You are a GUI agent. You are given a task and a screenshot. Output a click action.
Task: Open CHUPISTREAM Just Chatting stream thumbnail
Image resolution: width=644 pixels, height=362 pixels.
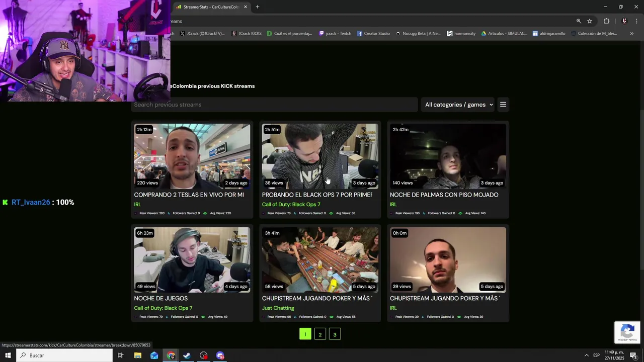click(x=319, y=260)
